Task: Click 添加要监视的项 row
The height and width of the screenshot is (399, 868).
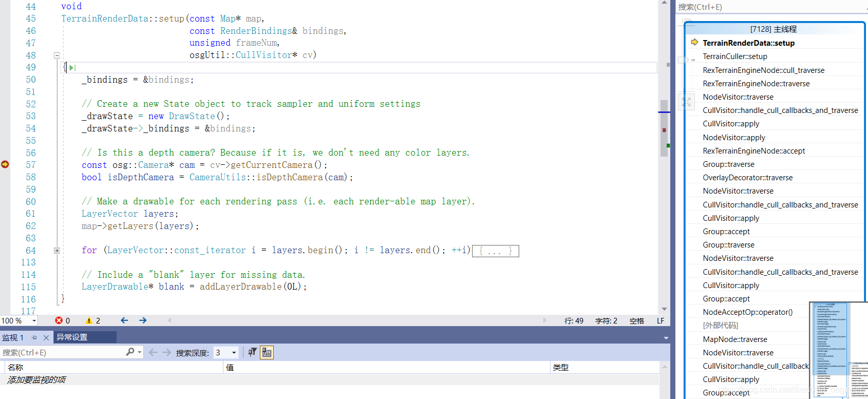Action: [x=329, y=379]
